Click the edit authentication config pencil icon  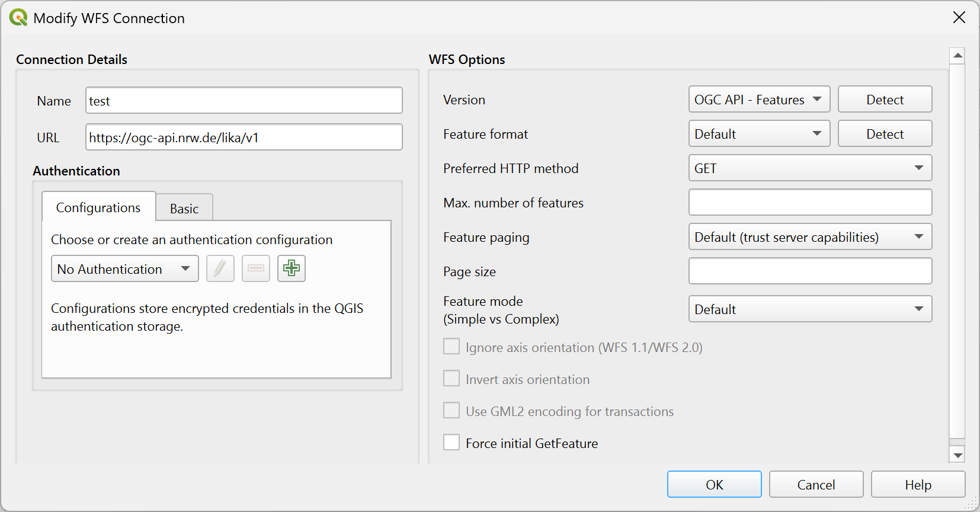tap(220, 268)
